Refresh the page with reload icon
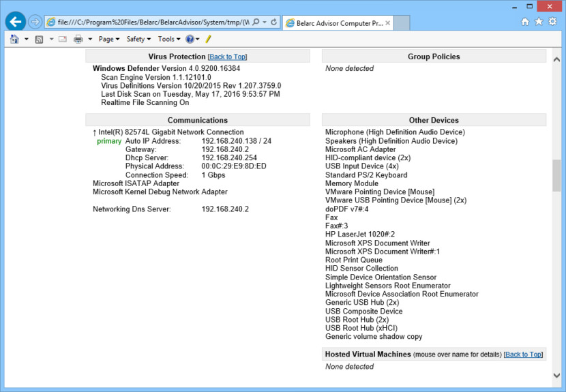The image size is (566, 392). (274, 22)
